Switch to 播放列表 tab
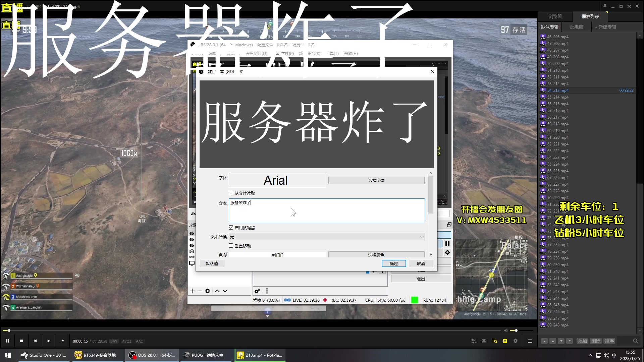 pyautogui.click(x=590, y=16)
